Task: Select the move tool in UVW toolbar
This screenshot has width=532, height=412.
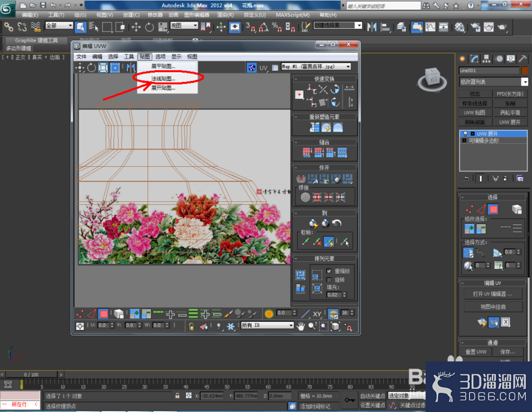Action: point(80,68)
